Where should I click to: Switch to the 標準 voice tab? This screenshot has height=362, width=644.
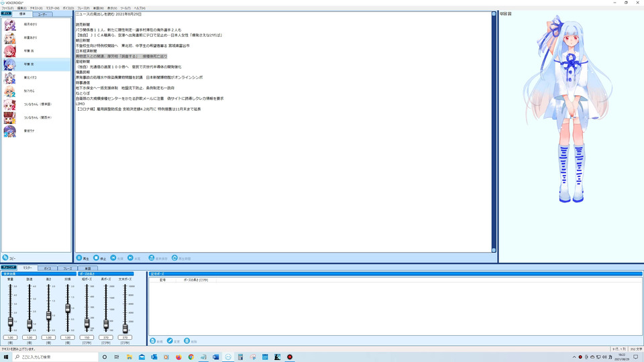click(x=22, y=14)
